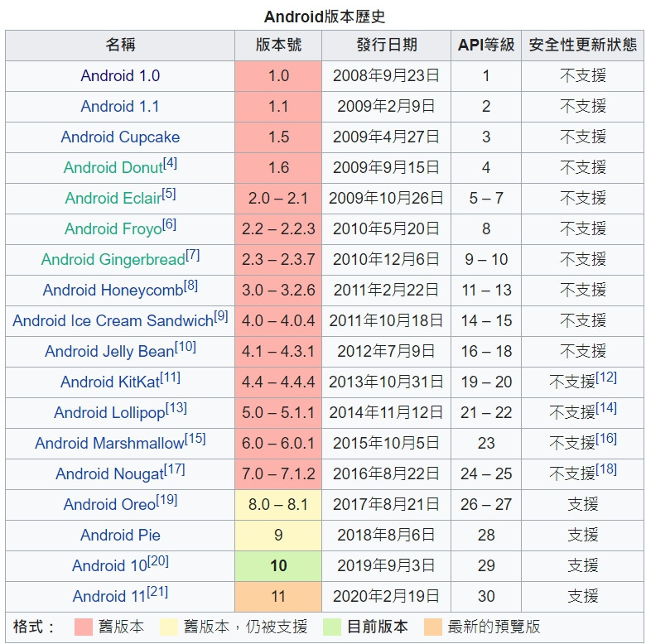
Task: Select the date 2008年9月23日
Action: (x=387, y=76)
